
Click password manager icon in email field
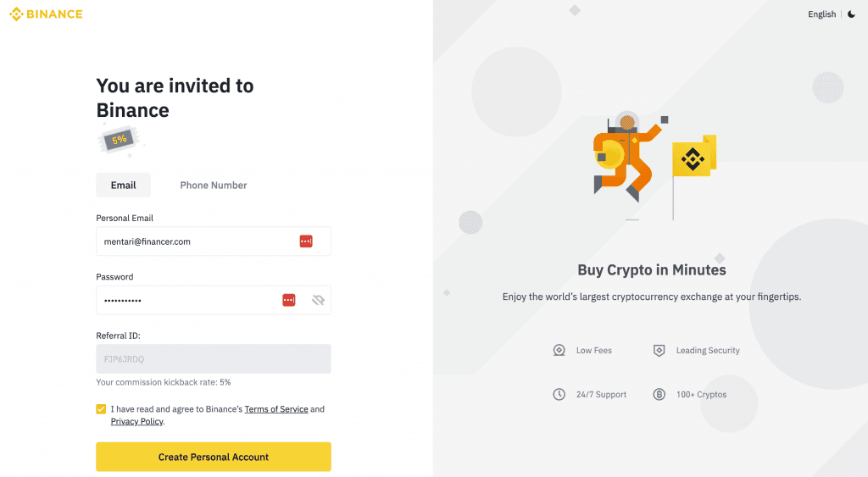[x=306, y=241]
